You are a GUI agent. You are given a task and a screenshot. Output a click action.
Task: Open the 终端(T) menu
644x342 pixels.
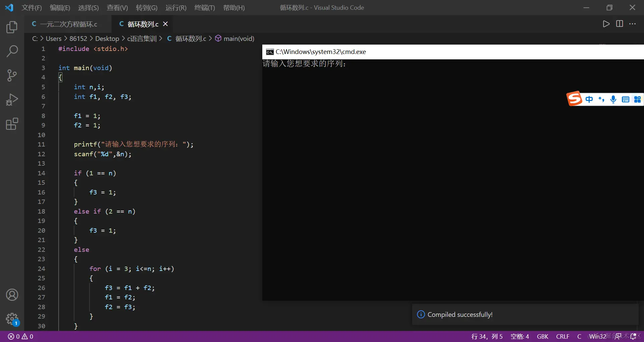[205, 8]
